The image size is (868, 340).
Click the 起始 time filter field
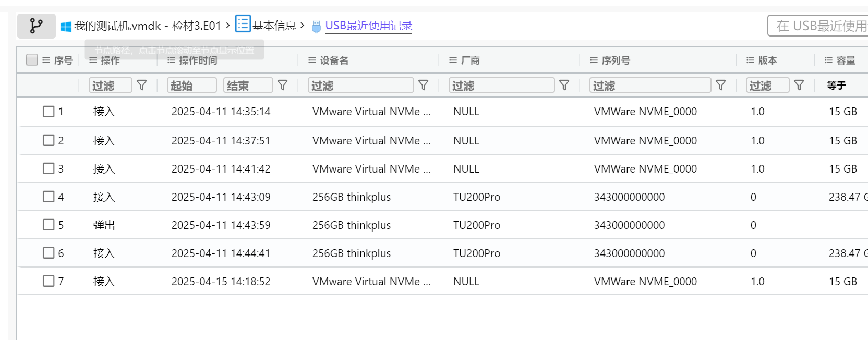coord(192,85)
